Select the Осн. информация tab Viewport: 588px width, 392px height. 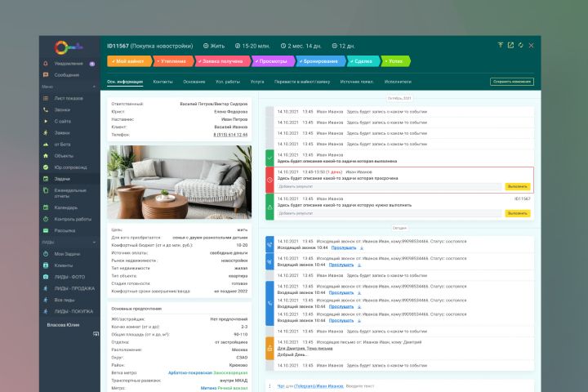pos(125,82)
